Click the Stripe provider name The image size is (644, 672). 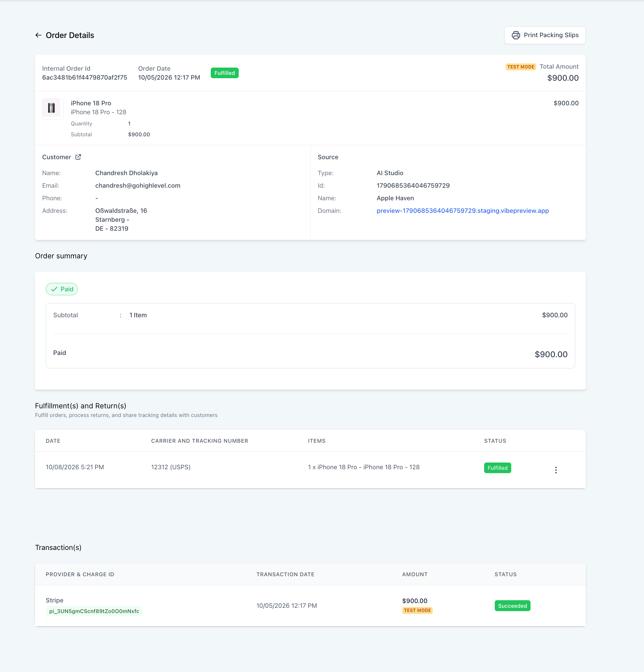pyautogui.click(x=55, y=600)
